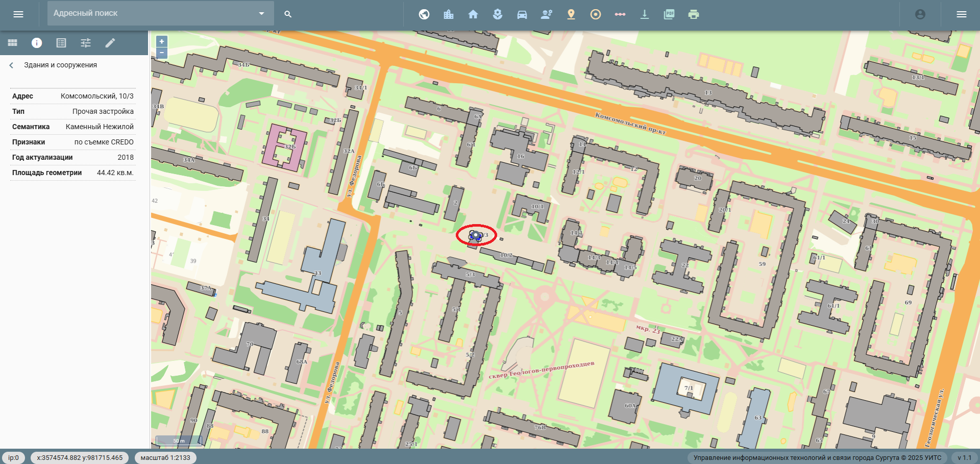This screenshot has width=980, height=464.
Task: Click the download arrow icon
Action: [x=645, y=14]
